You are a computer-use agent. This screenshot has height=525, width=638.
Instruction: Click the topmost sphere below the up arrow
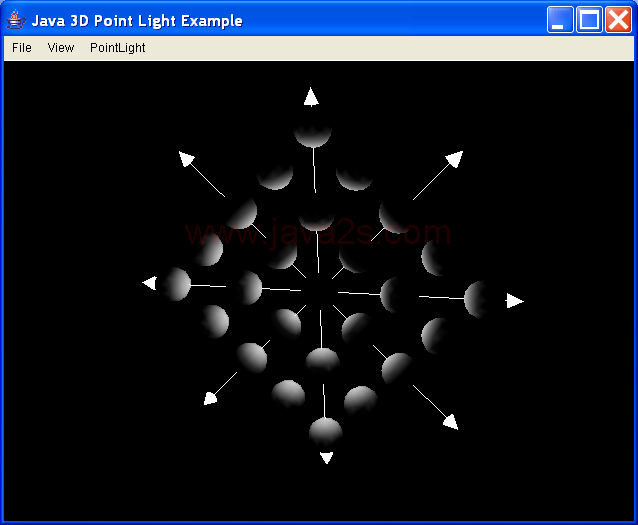coord(312,136)
